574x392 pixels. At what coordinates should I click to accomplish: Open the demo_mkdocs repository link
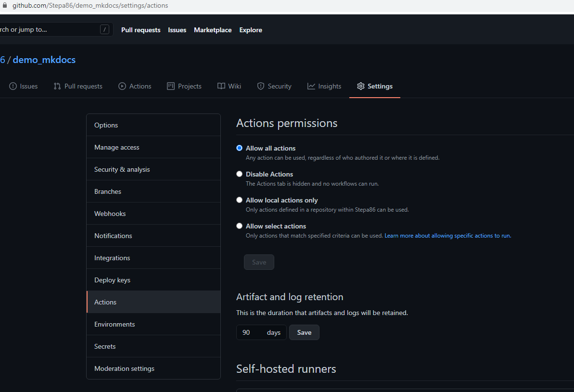point(44,60)
